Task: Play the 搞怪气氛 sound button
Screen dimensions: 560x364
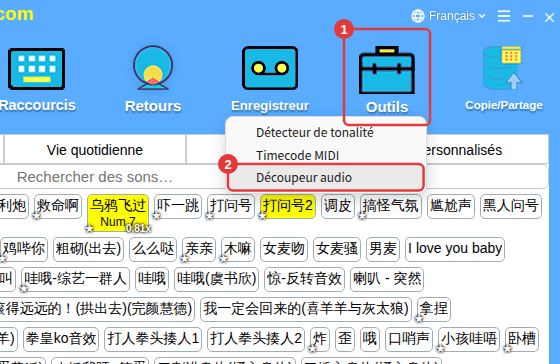Action: tap(391, 206)
